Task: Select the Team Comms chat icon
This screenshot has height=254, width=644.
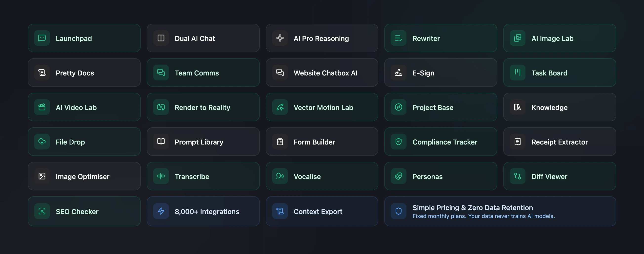Action: pos(161,73)
